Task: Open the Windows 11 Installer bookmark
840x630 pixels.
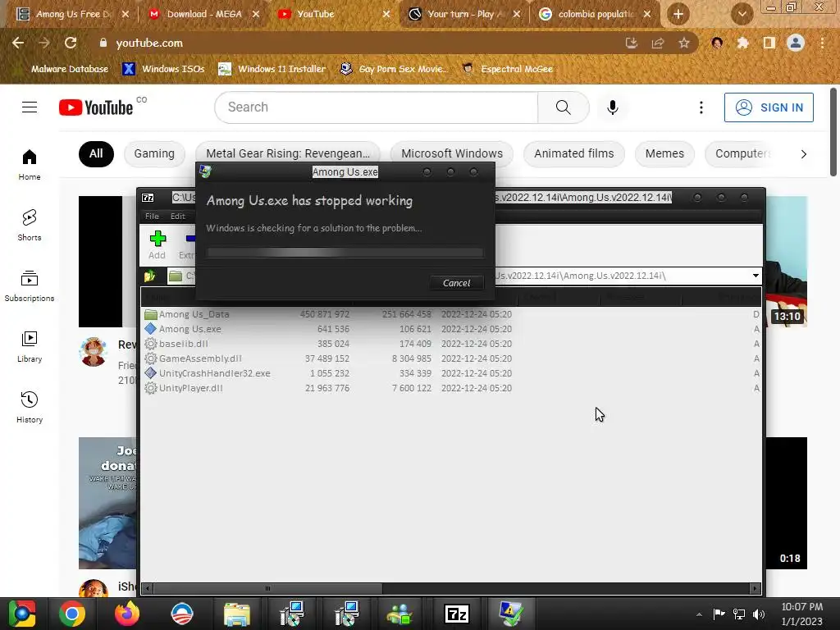Action: tap(272, 69)
